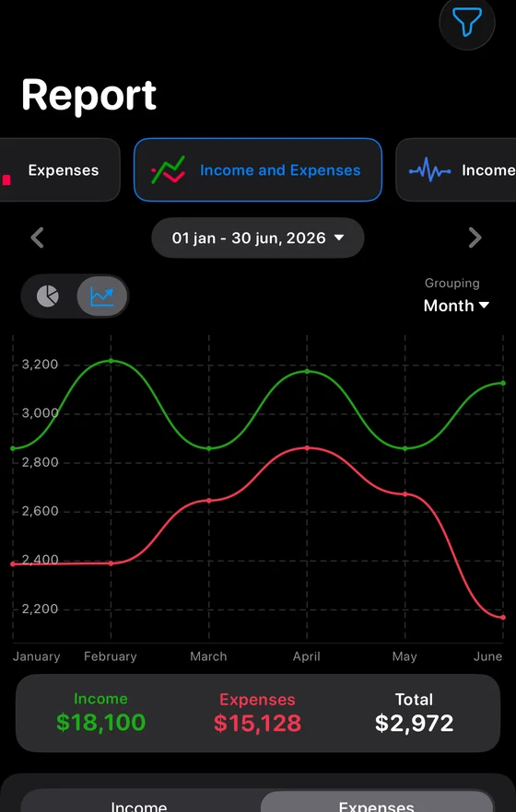Click the blue pulse waveform icon

(x=429, y=170)
